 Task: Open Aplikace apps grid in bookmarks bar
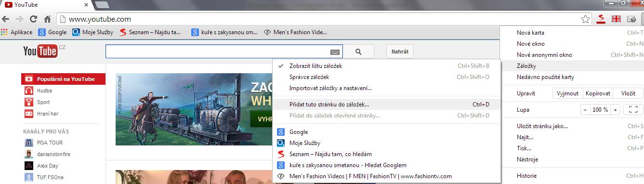click(16, 32)
